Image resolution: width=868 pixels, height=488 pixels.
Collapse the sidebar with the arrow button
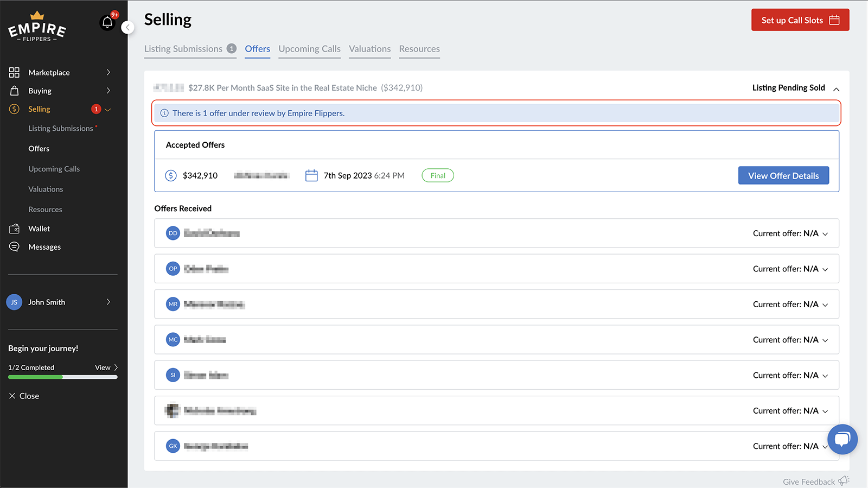pos(127,27)
